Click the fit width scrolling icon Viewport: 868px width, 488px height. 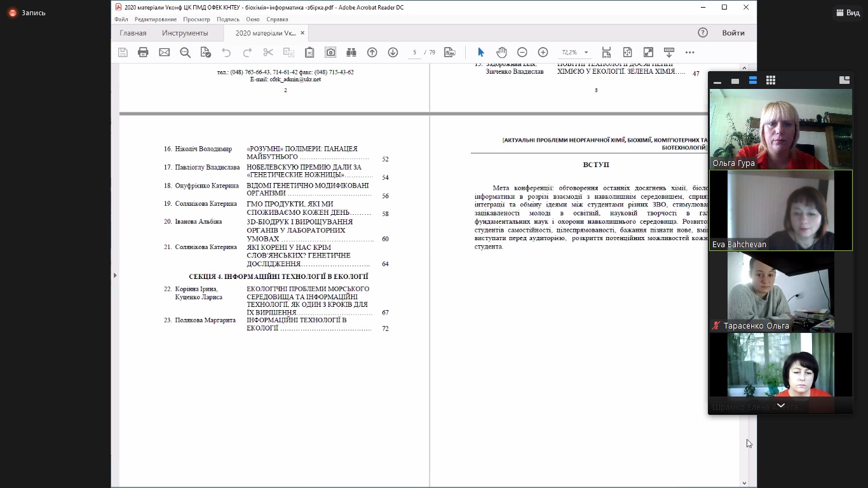pos(606,52)
